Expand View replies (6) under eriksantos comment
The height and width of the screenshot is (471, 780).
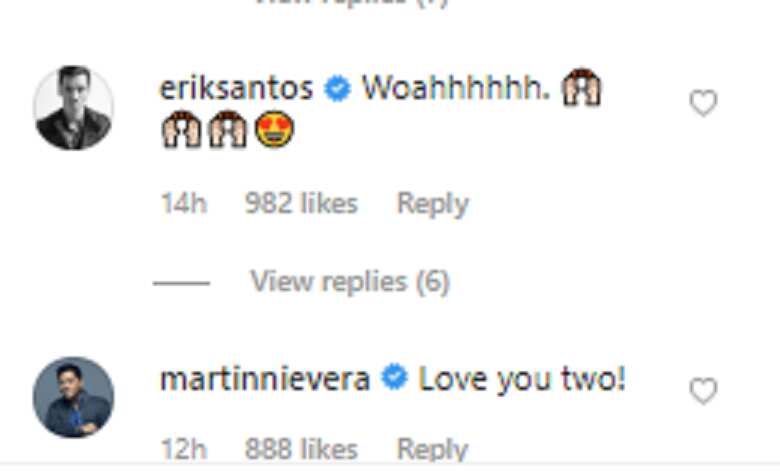click(x=350, y=282)
